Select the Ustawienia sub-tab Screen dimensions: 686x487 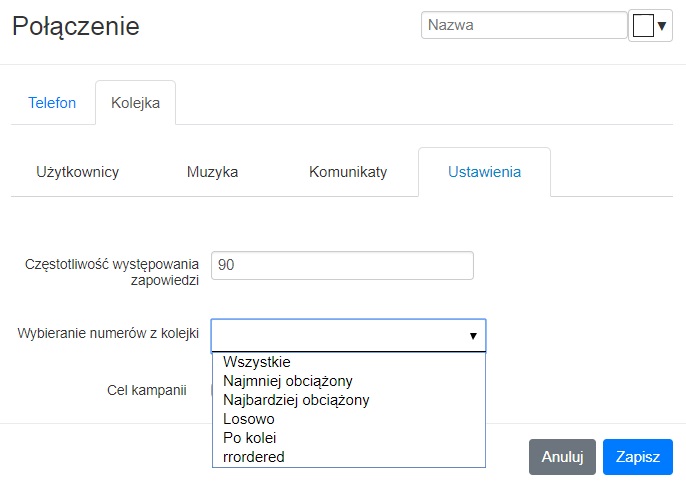[484, 172]
